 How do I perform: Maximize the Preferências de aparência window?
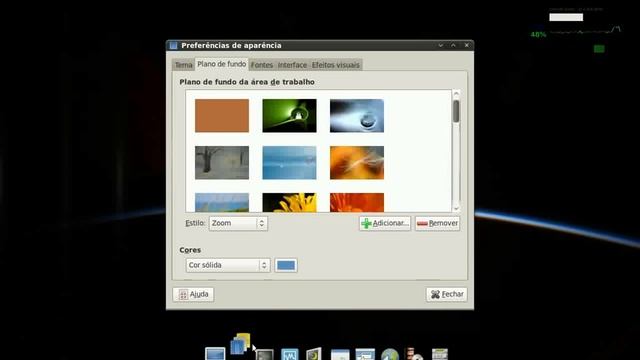click(x=453, y=45)
